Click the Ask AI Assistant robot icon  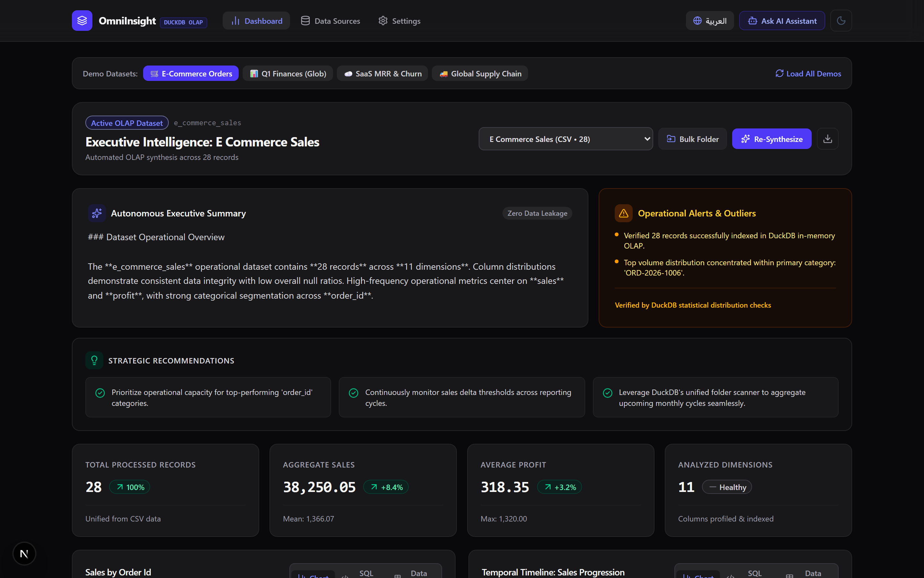[x=753, y=21]
